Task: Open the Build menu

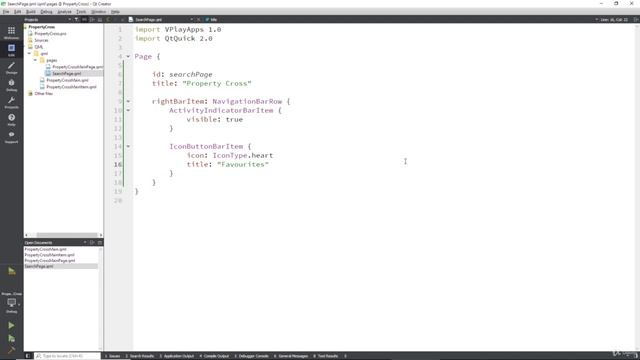Action: click(31, 12)
